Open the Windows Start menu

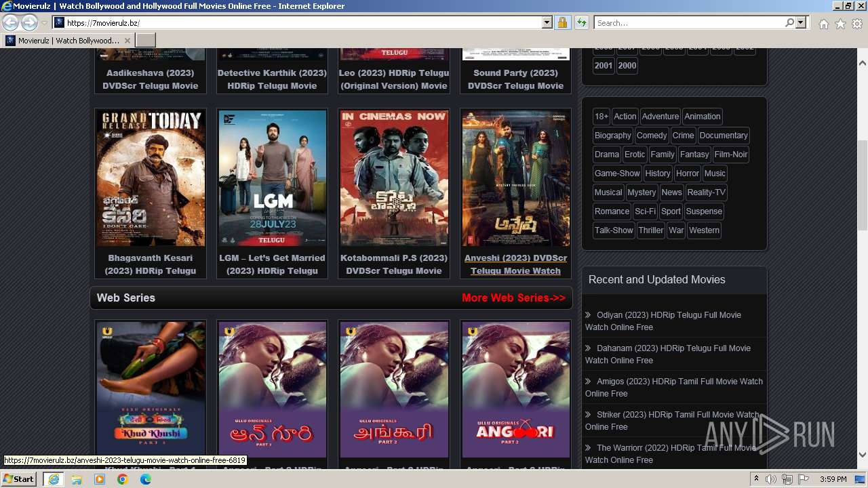[18, 479]
